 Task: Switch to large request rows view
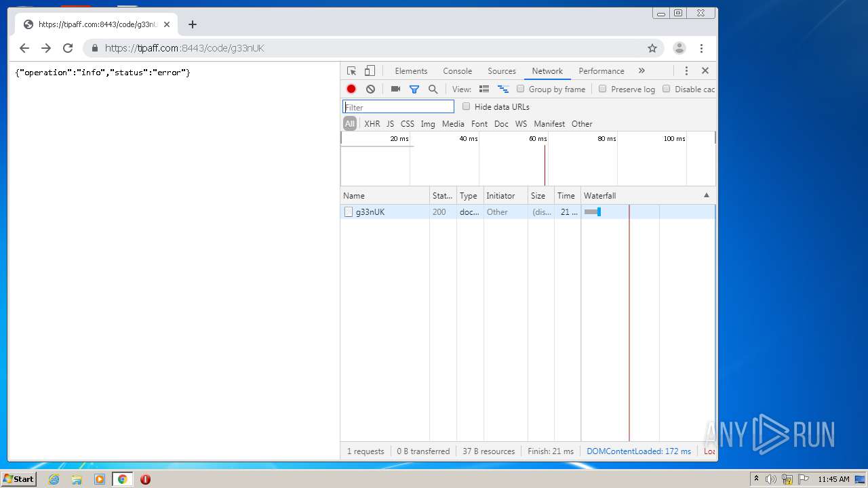[484, 89]
